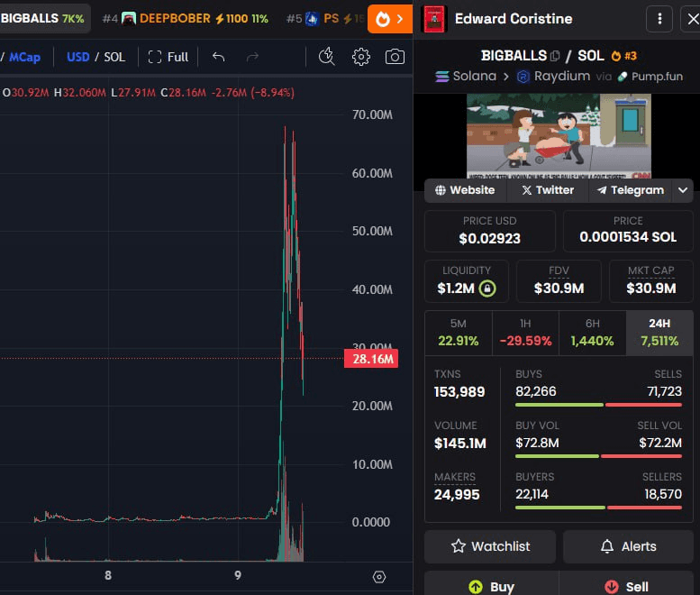Expand more social links chevron
Screen dimensions: 700x595
pyautogui.click(x=683, y=190)
